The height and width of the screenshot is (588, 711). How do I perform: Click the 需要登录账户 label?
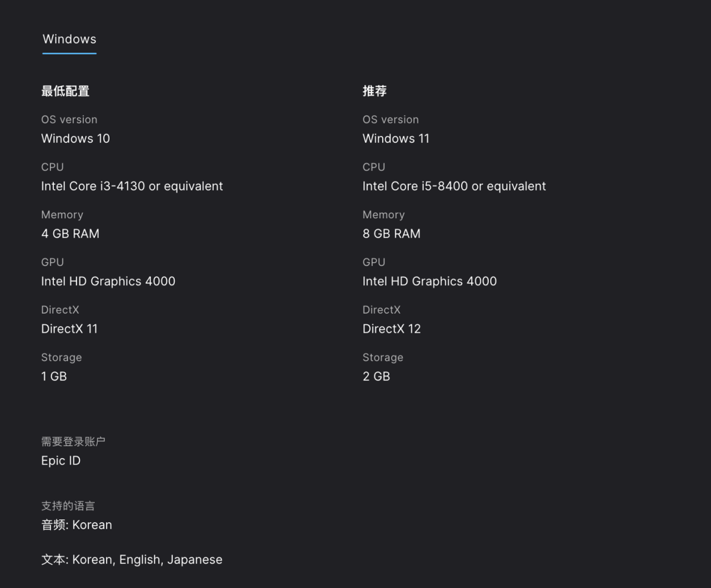point(73,442)
